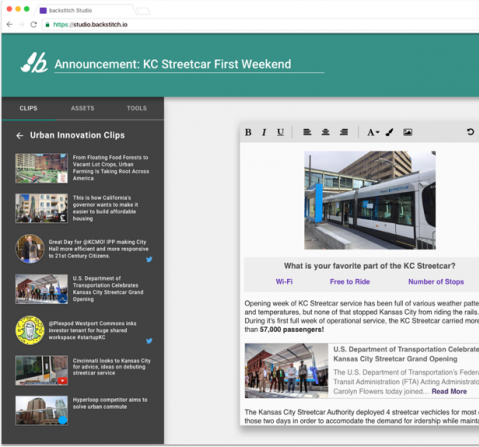The image size is (479, 447).
Task: Apply bold formatting in editor toolbar
Action: pos(248,132)
